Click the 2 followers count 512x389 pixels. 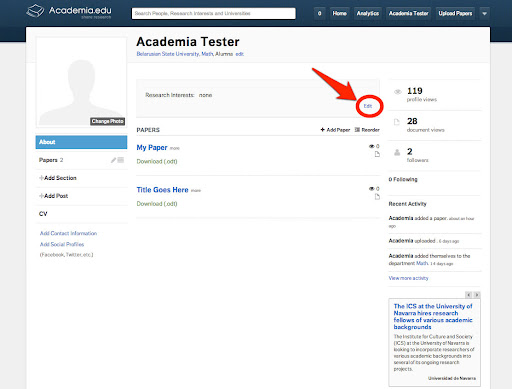pos(410,152)
